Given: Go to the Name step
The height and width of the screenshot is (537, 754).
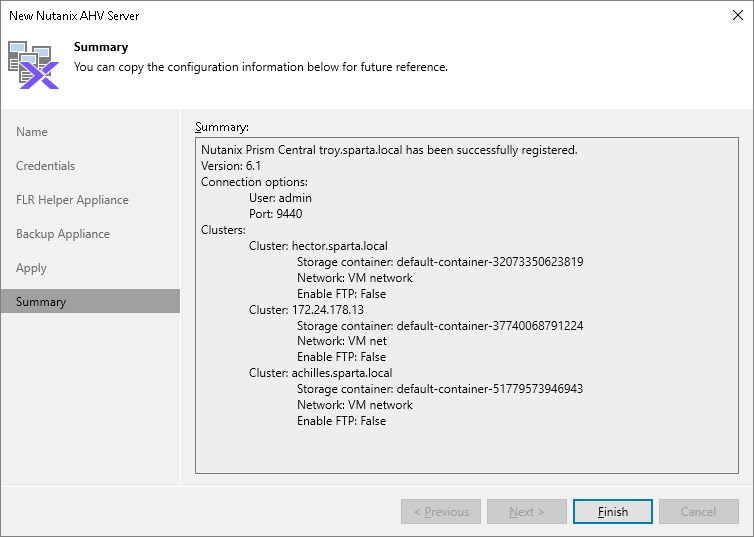Looking at the screenshot, I should click(32, 132).
